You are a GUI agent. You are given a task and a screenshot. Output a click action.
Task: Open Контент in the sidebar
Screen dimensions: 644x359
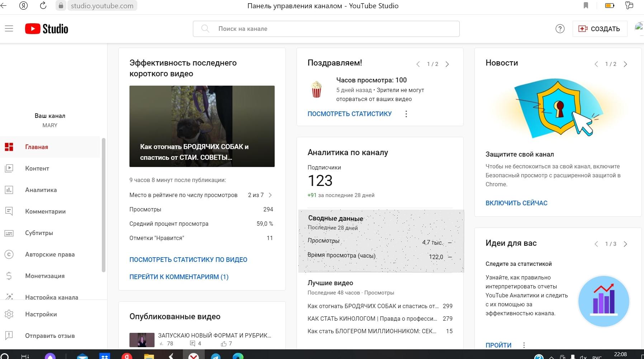point(50,168)
